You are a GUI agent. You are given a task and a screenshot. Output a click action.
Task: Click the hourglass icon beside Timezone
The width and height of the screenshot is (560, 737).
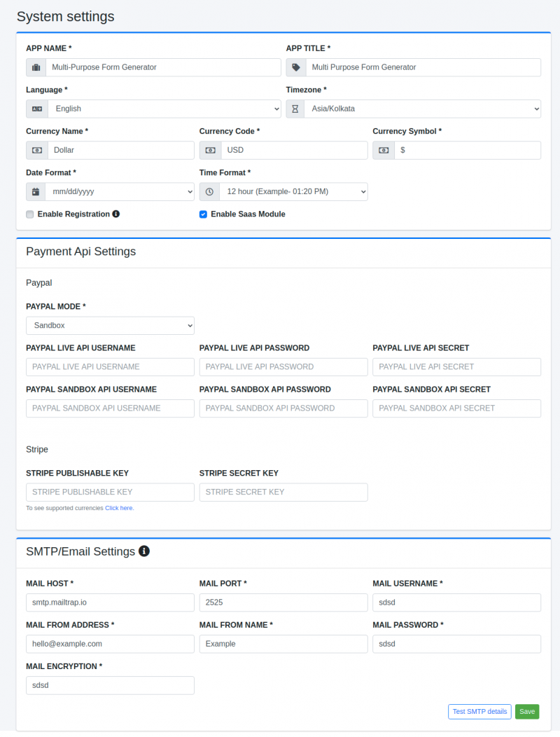pyautogui.click(x=295, y=109)
